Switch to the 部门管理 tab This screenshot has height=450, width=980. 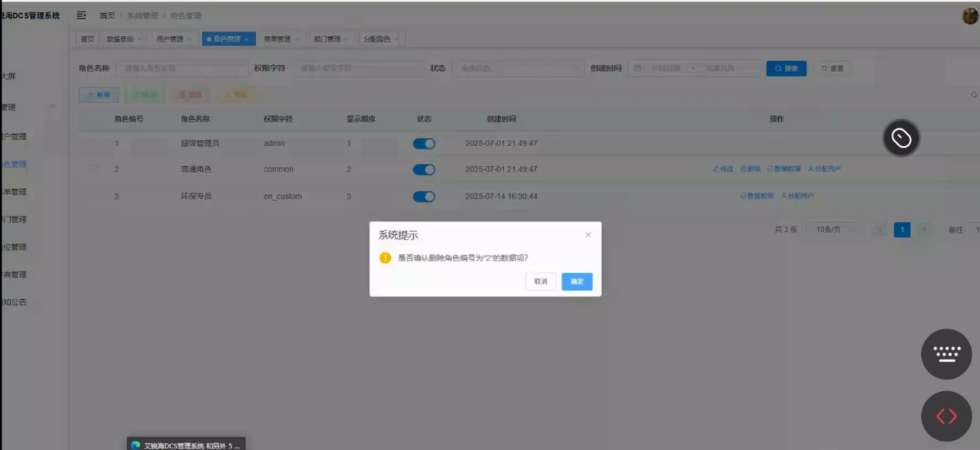coord(331,39)
